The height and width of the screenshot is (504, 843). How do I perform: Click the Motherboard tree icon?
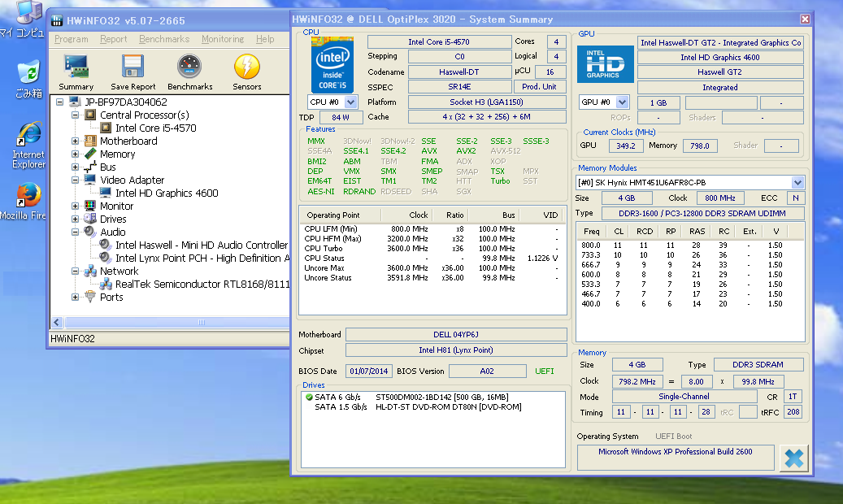click(x=90, y=141)
